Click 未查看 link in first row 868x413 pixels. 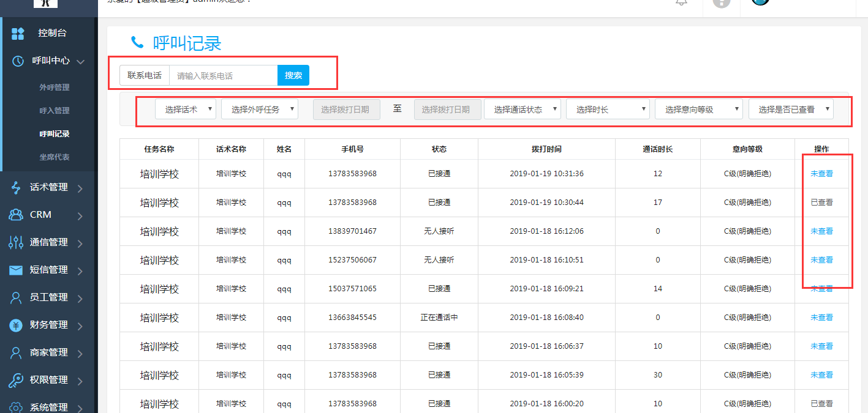pos(821,174)
